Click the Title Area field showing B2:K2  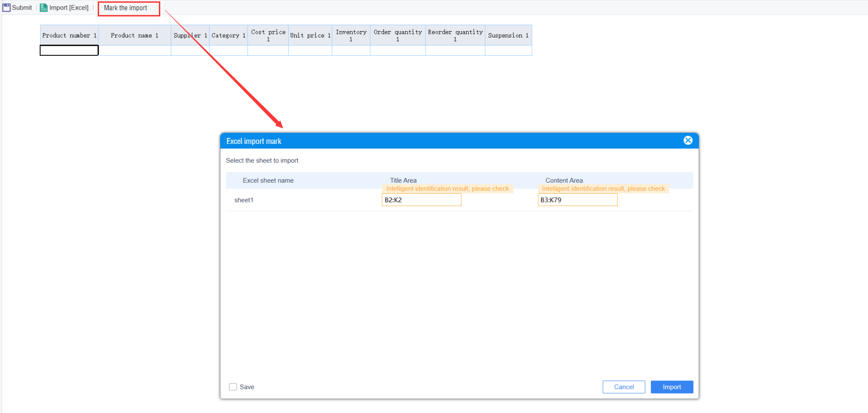[421, 200]
